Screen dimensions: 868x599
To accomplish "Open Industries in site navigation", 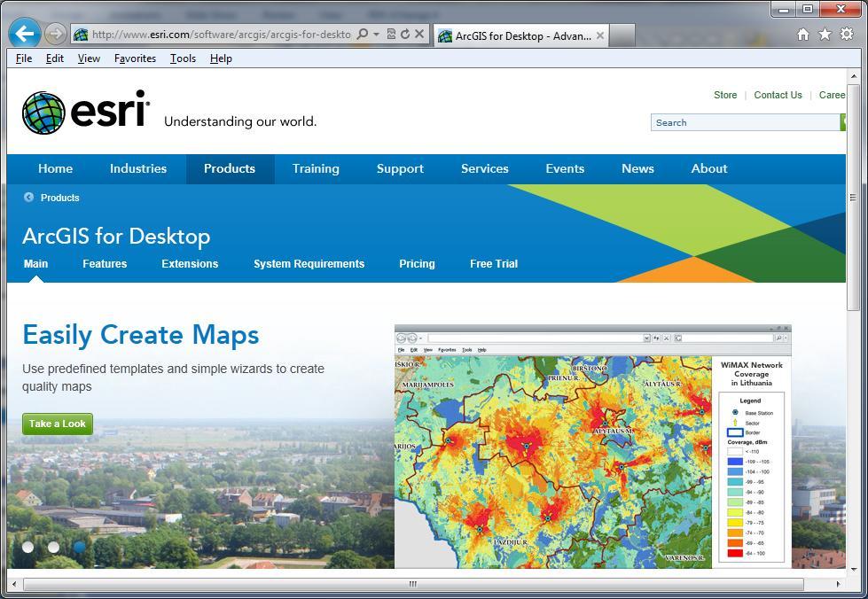I will point(137,168).
